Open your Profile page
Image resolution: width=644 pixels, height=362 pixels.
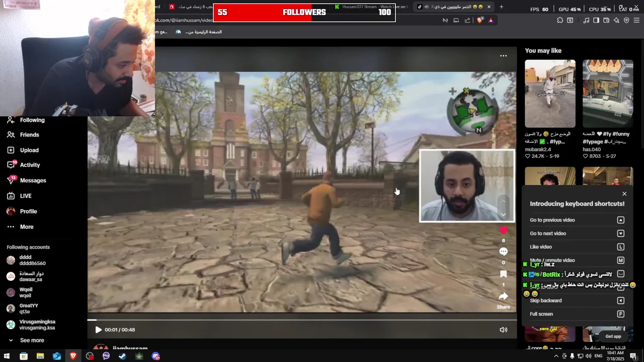pyautogui.click(x=22, y=212)
